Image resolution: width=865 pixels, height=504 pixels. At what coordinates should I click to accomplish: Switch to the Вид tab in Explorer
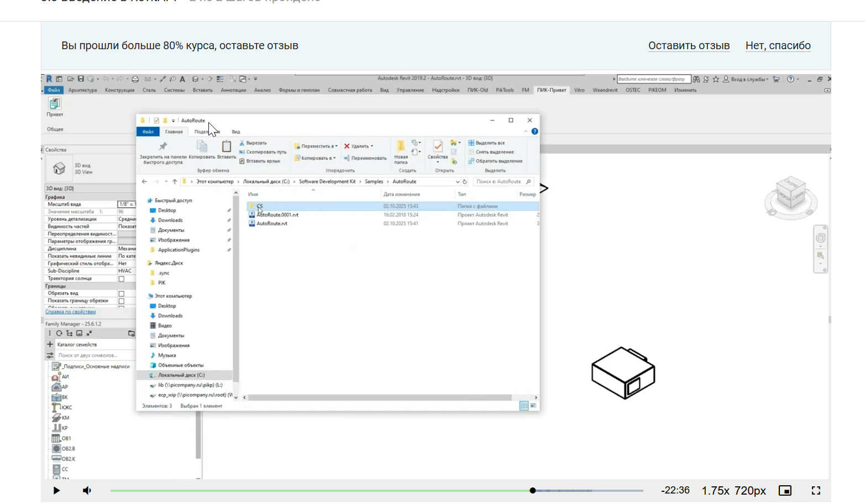(236, 132)
